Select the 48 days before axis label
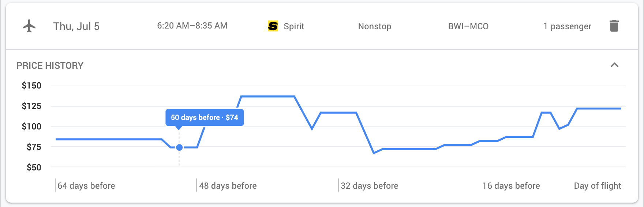Screen dimensions: 644x207 point(228,186)
